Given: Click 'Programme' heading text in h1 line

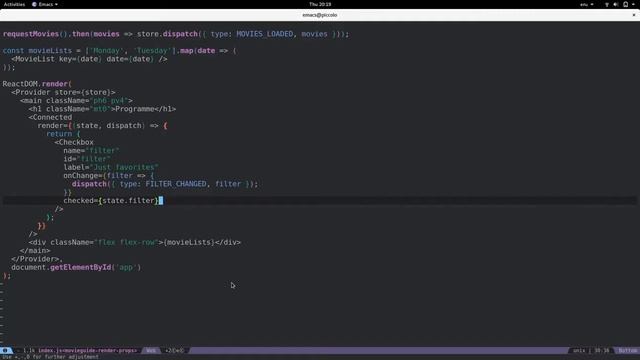Looking at the screenshot, I should tap(135, 109).
